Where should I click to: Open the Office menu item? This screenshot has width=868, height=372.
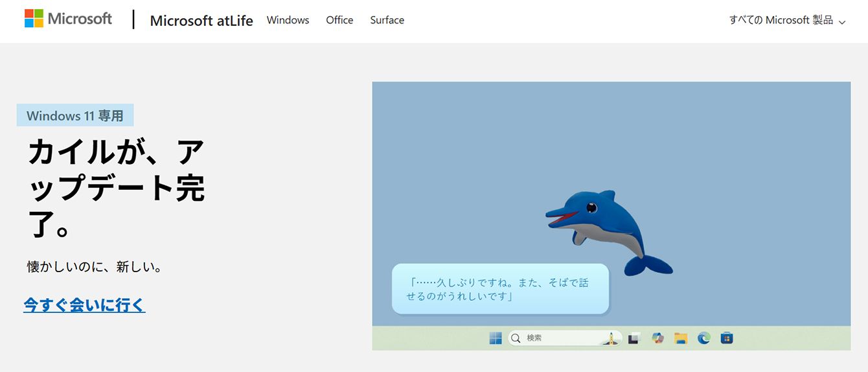tap(339, 20)
